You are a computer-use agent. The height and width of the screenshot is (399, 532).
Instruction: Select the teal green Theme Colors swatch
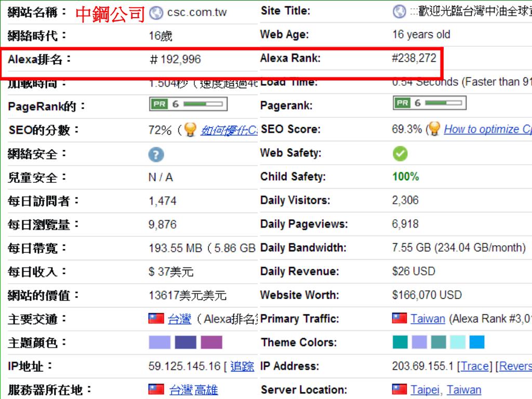pyautogui.click(x=400, y=342)
